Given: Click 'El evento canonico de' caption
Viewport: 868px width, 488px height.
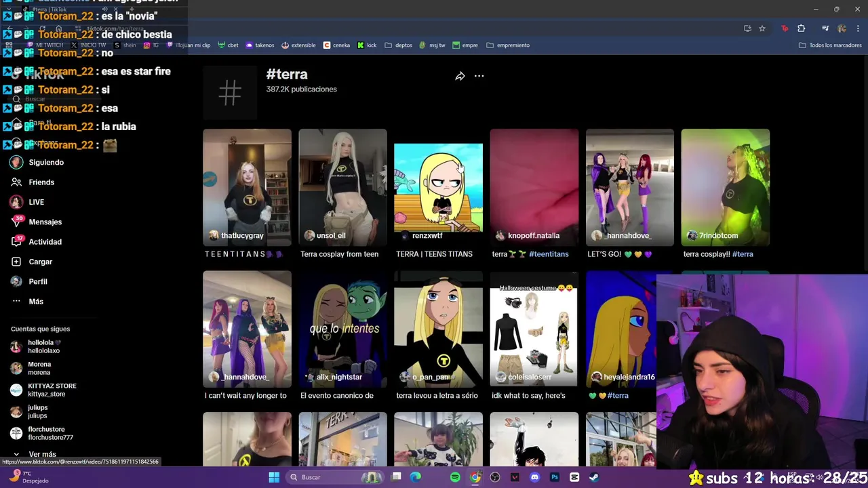Looking at the screenshot, I should (x=336, y=396).
